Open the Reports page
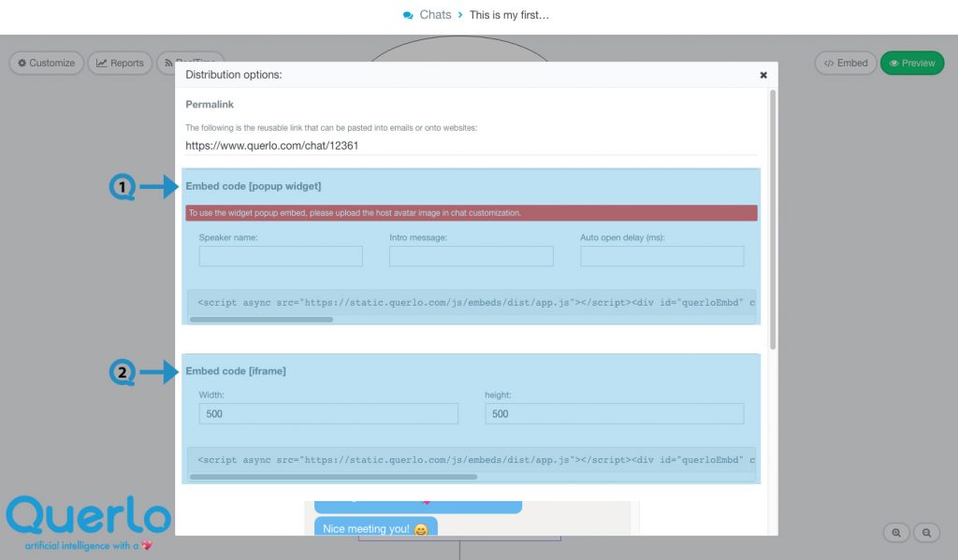 (x=120, y=63)
